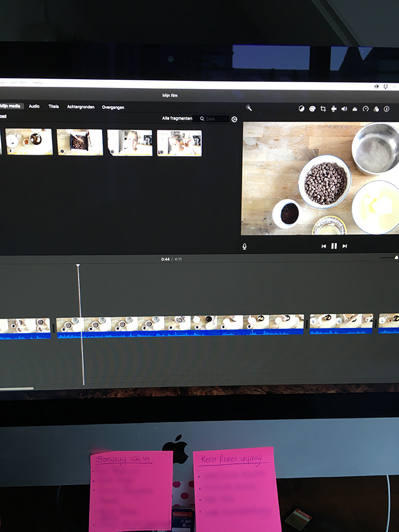Open the Alle fragmenten filter dropdown

(177, 119)
